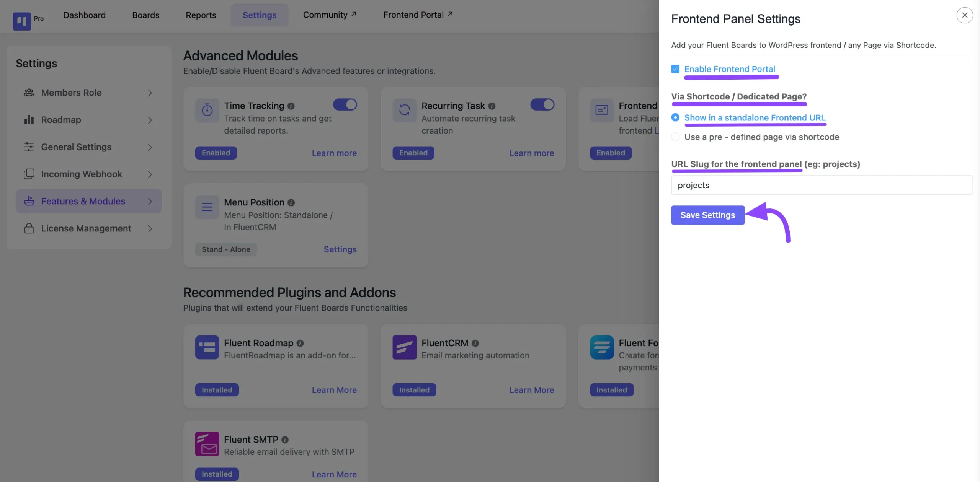Image resolution: width=980 pixels, height=482 pixels.
Task: Expand the Roadmap sidebar chevron
Action: click(x=150, y=120)
